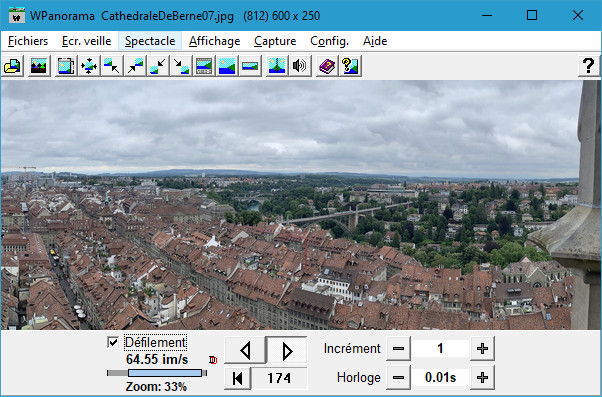The image size is (602, 397).
Task: Click the split image vertical line icon
Action: click(277, 66)
